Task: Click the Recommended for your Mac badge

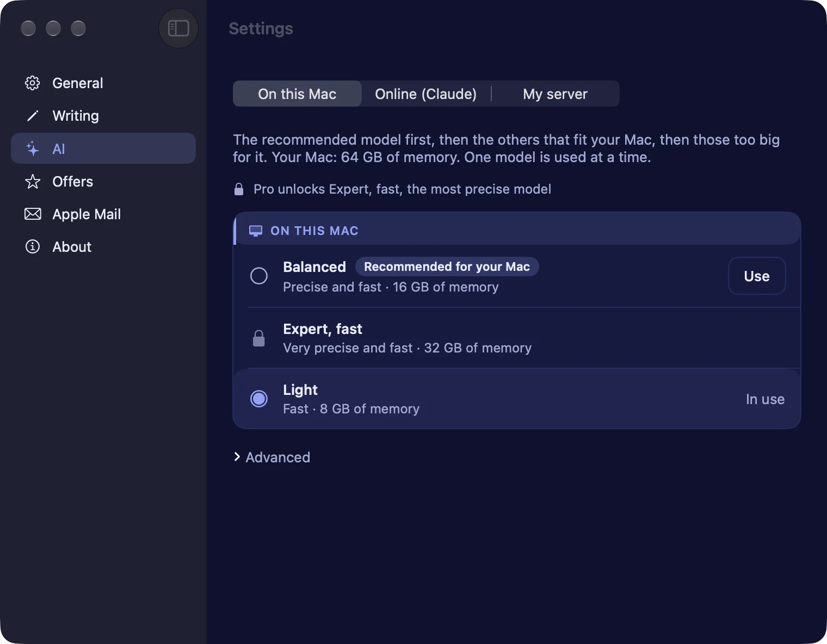Action: coord(447,267)
